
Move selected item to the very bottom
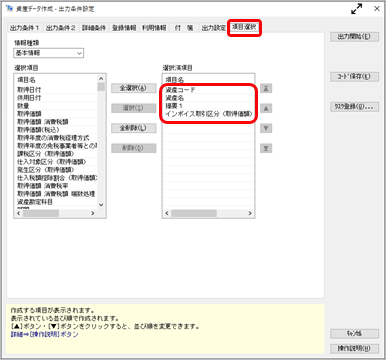[266, 148]
